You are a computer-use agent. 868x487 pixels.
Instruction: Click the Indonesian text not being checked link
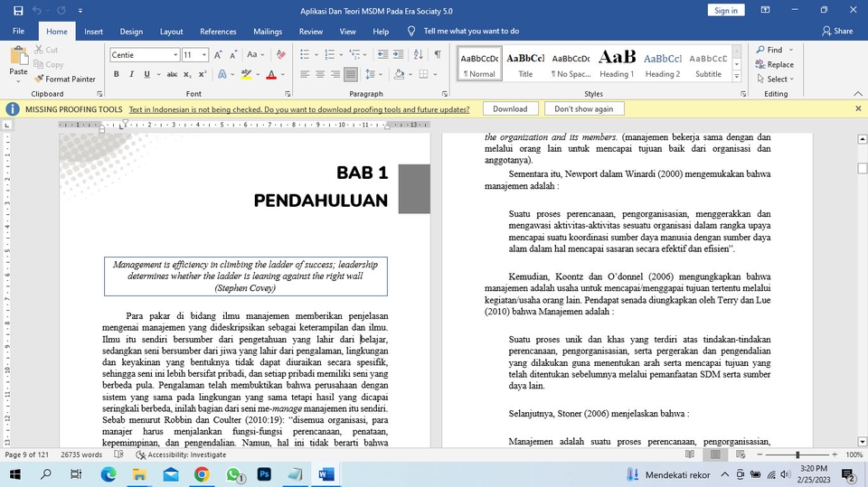[299, 109]
